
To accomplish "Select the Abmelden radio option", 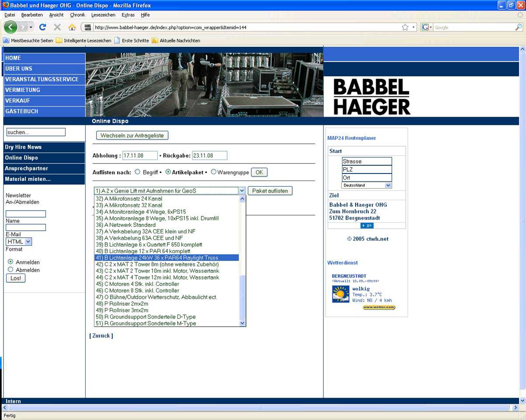I will [x=10, y=270].
